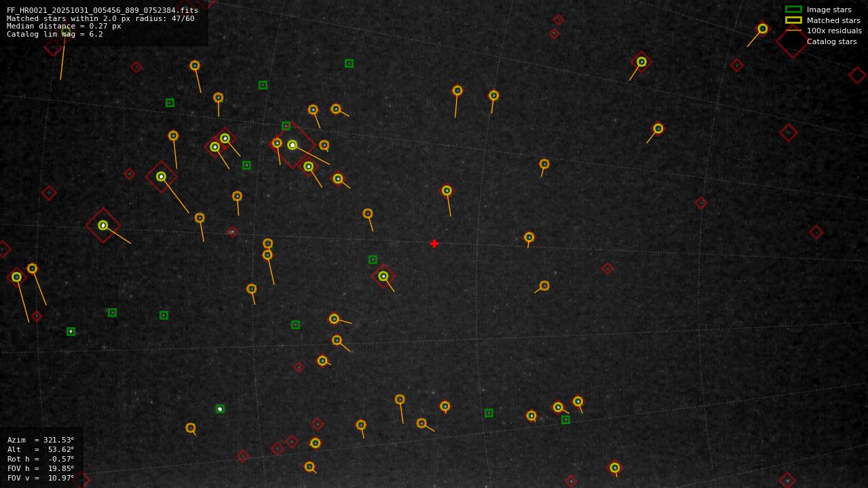
Task: Click the 'Catalog lim mag = 6.2' line
Action: click(55, 34)
